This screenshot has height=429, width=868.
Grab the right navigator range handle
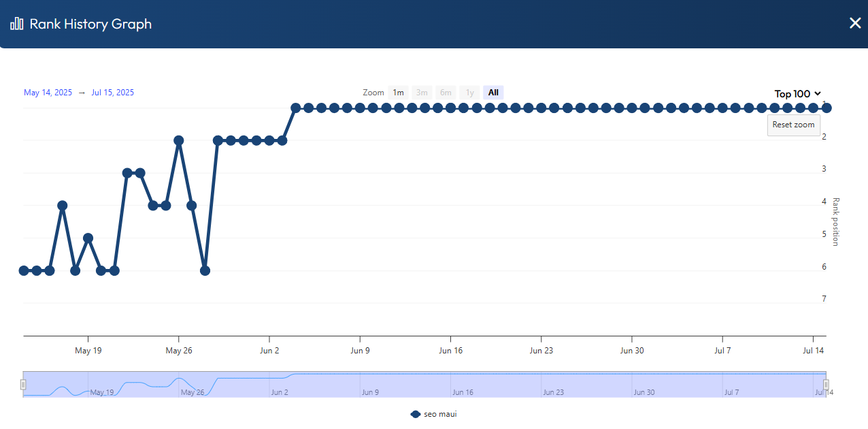[826, 384]
